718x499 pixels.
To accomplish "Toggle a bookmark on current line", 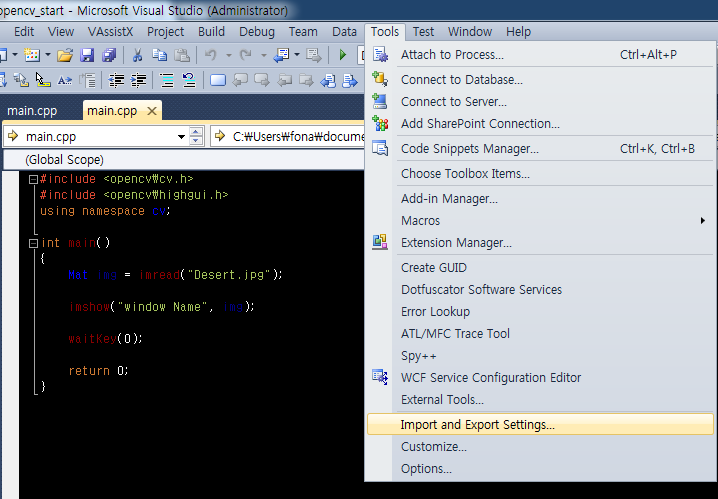I will point(218,81).
